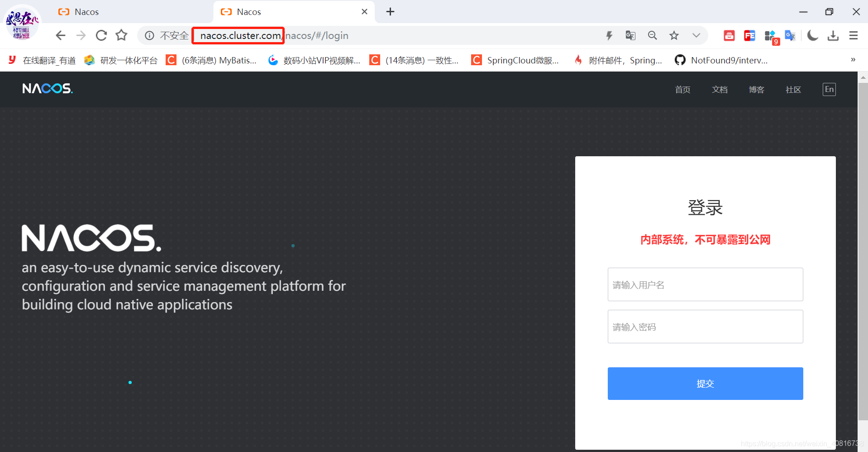Click the Google Translate extension icon

pyautogui.click(x=790, y=35)
